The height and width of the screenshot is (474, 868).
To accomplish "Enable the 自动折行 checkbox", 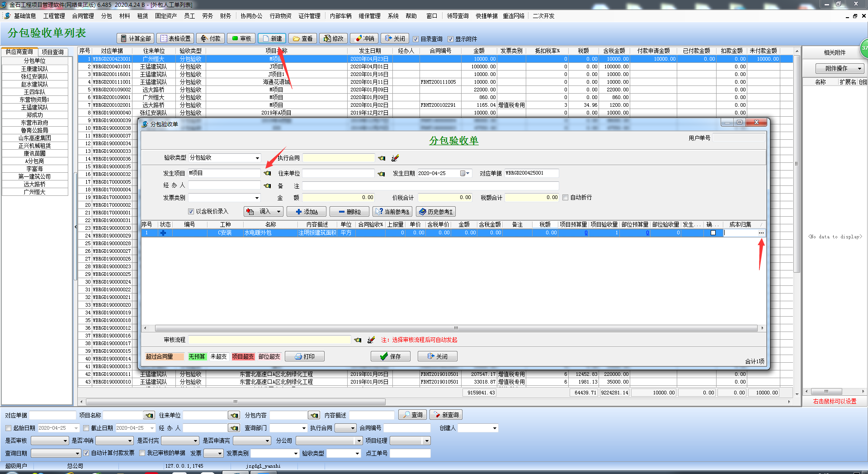I will tap(566, 198).
